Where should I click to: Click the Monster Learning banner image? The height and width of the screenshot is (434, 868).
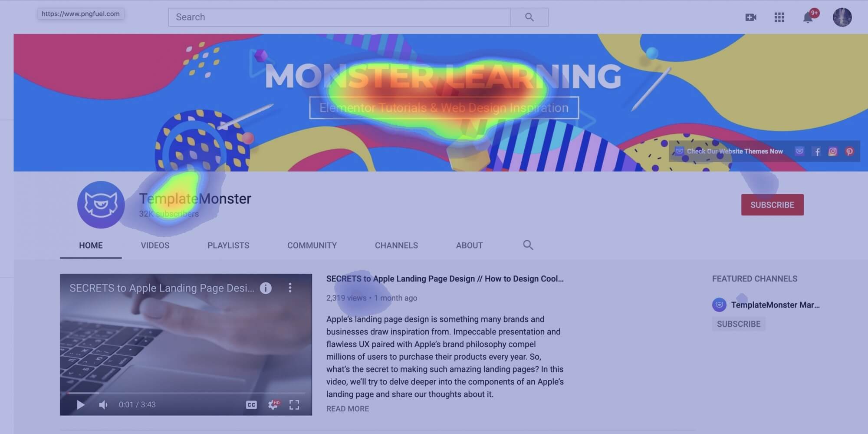tap(441, 103)
